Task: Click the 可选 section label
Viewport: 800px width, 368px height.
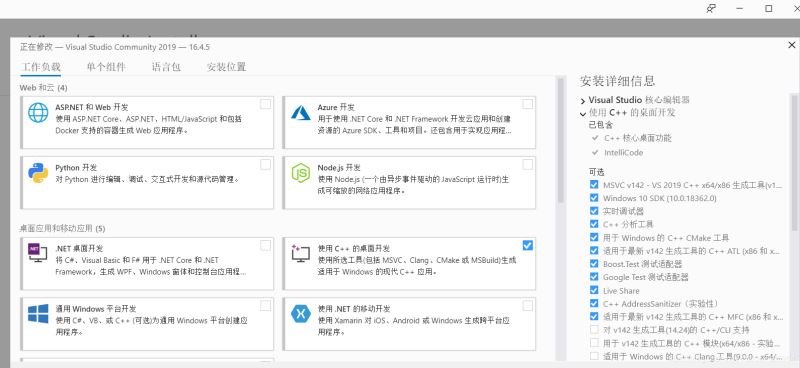Action: tap(596, 172)
